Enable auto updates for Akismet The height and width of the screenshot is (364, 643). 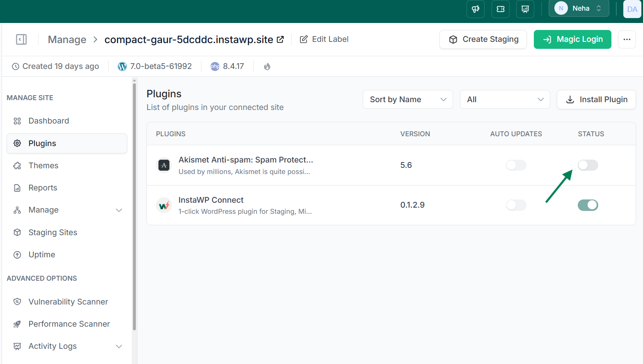click(x=516, y=165)
